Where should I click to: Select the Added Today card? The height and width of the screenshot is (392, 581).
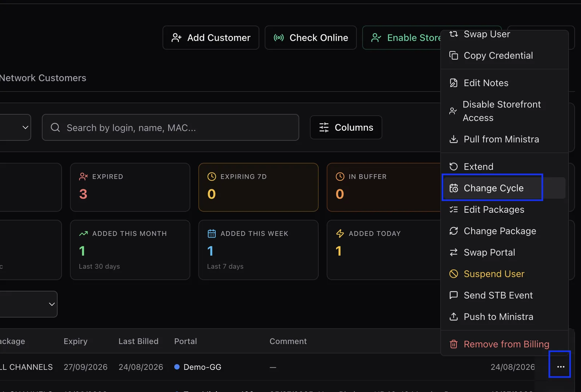[383, 250]
